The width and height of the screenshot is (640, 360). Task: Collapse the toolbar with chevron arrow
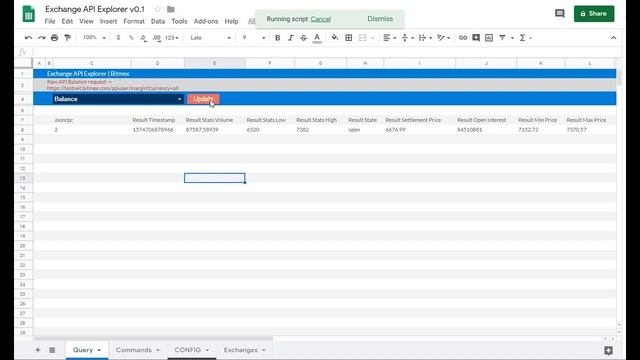coord(613,38)
